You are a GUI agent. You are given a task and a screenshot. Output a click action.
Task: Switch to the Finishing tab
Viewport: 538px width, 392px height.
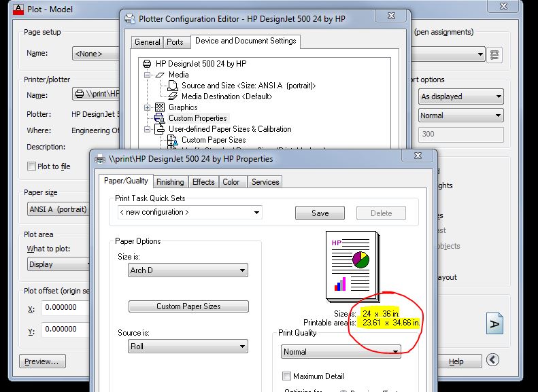pos(170,182)
